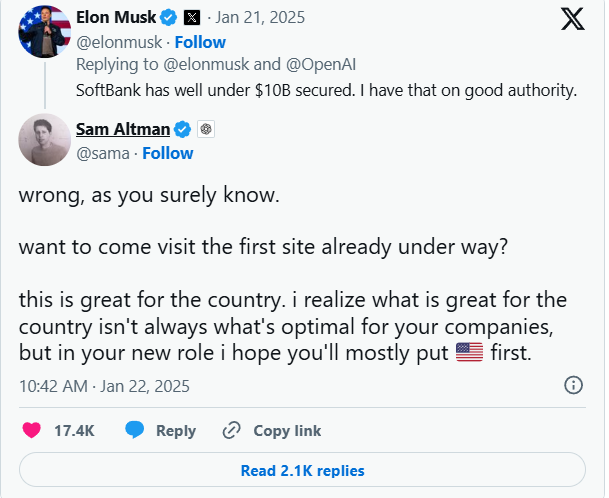Image resolution: width=609 pixels, height=498 pixels.
Task: Open the 10:42 AM · Jan 22, 2025 timestamp
Action: pos(104,386)
